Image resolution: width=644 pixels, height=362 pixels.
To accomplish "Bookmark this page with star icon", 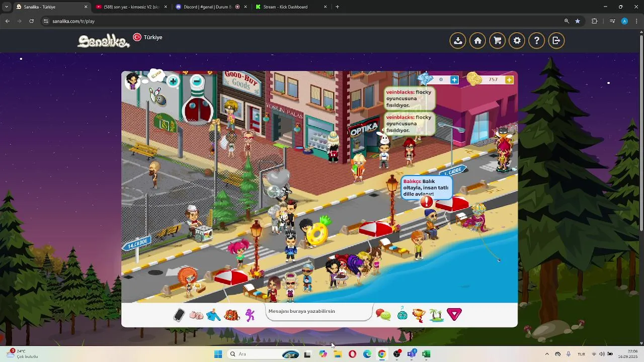I will [578, 21].
